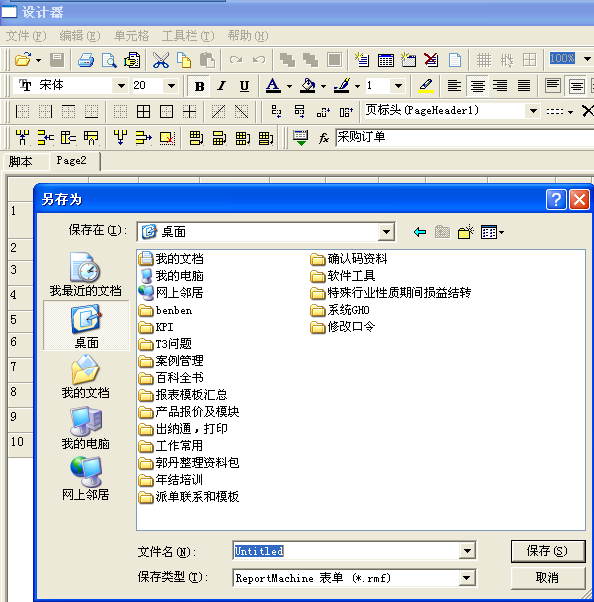Click the 取消 button
594x602 pixels.
coord(548,578)
